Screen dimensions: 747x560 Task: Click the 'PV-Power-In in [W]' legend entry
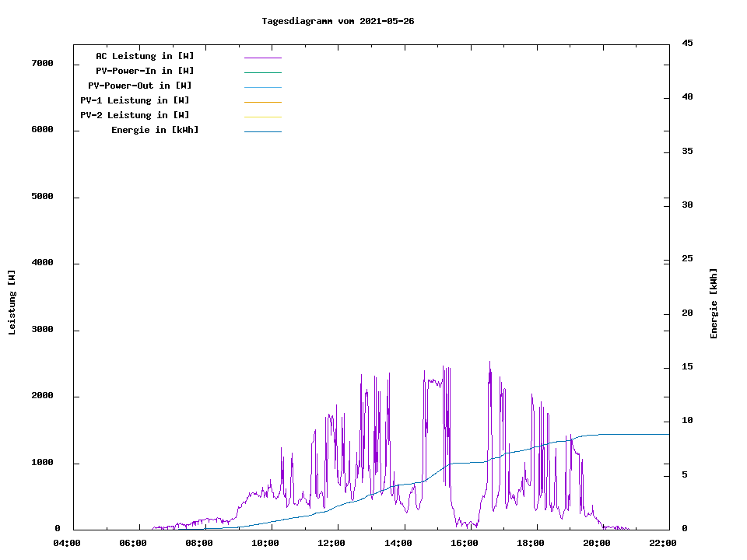coord(145,71)
